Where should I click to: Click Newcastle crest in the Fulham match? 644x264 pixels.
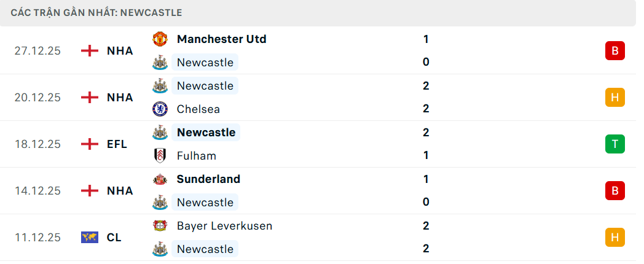(160, 133)
